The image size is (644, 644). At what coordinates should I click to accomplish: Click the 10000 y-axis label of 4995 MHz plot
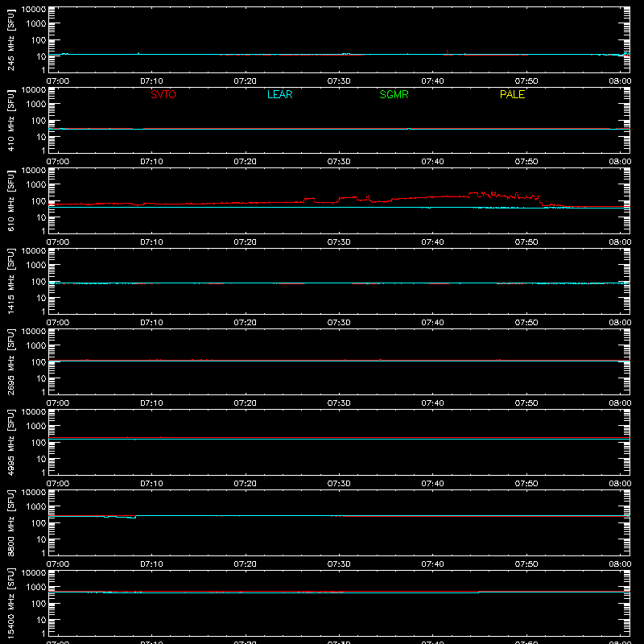pos(34,412)
